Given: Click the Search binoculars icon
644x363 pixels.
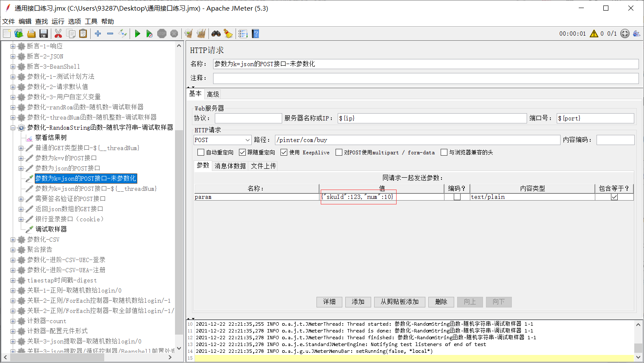Looking at the screenshot, I should [216, 34].
